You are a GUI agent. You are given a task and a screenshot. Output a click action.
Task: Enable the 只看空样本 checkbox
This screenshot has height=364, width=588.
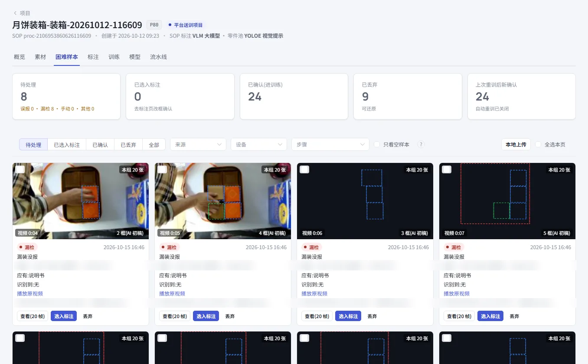click(377, 144)
